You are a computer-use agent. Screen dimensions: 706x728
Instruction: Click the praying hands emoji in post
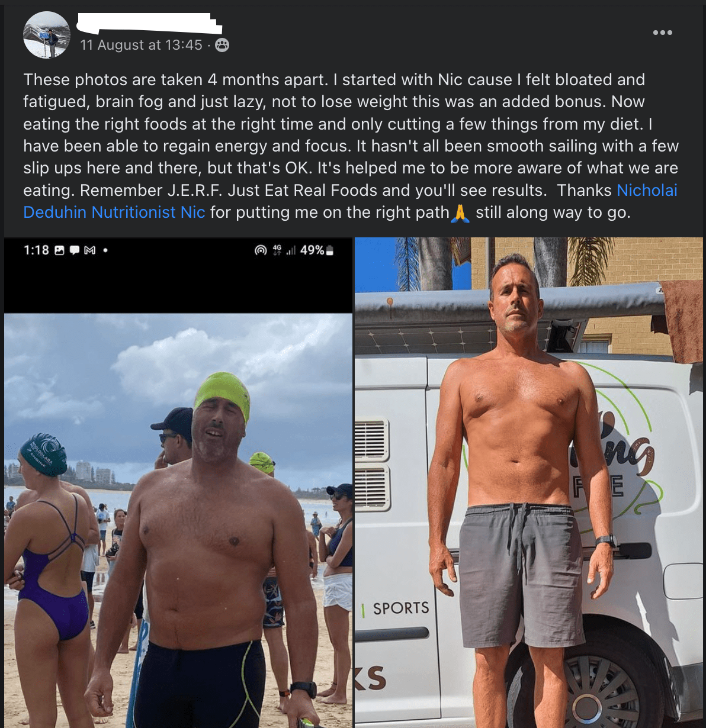pos(460,212)
